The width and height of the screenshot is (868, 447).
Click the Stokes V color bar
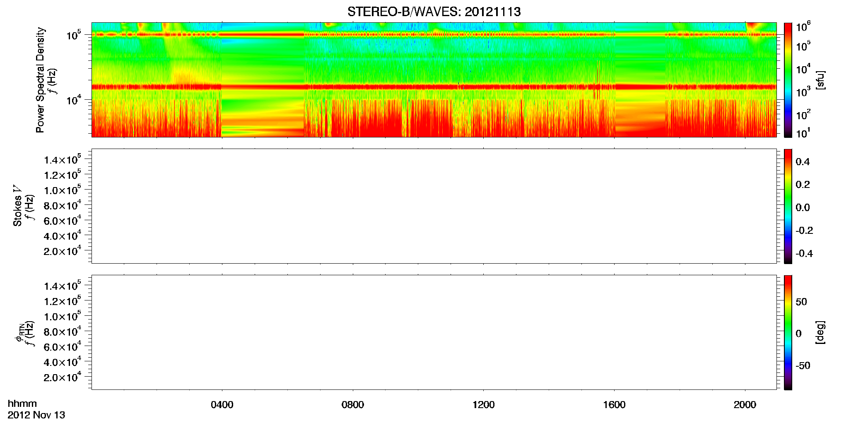[x=788, y=206]
